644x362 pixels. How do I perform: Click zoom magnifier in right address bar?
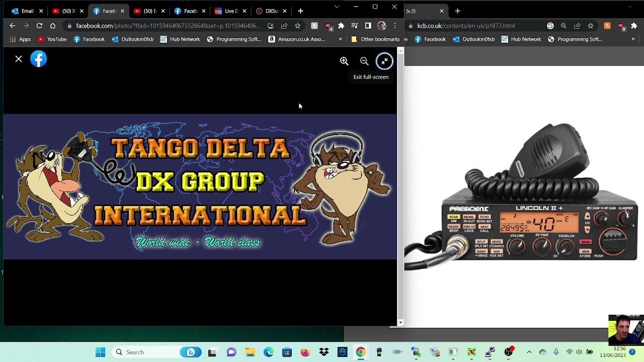[563, 26]
